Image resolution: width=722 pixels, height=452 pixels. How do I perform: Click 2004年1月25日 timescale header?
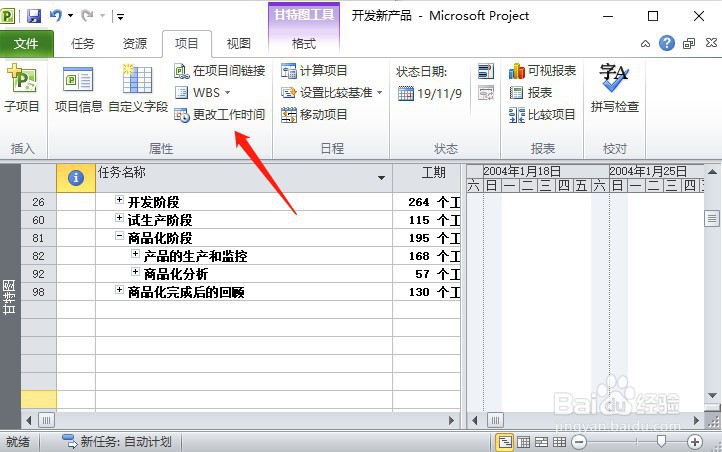point(648,171)
